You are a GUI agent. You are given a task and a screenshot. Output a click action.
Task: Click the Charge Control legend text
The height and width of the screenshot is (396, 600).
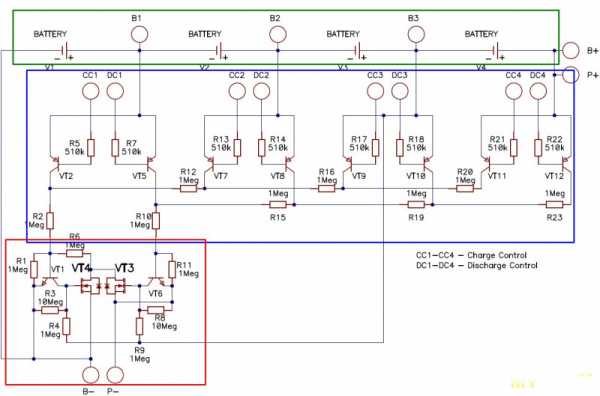pyautogui.click(x=497, y=255)
